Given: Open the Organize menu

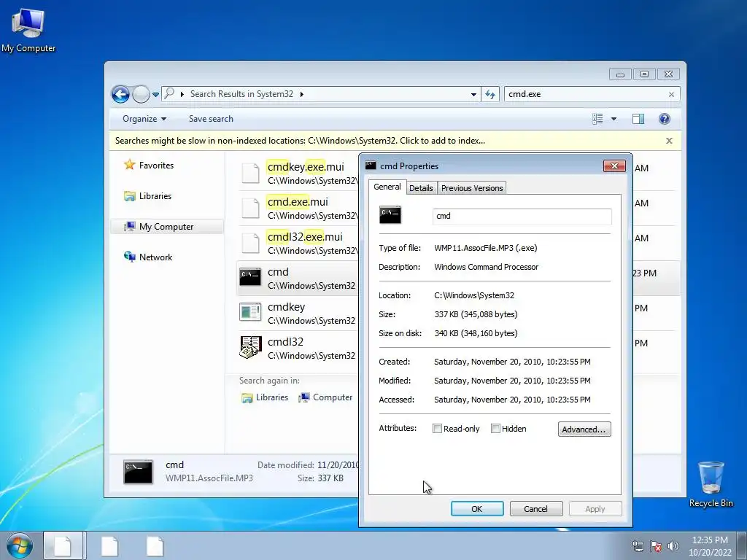Looking at the screenshot, I should [x=144, y=119].
